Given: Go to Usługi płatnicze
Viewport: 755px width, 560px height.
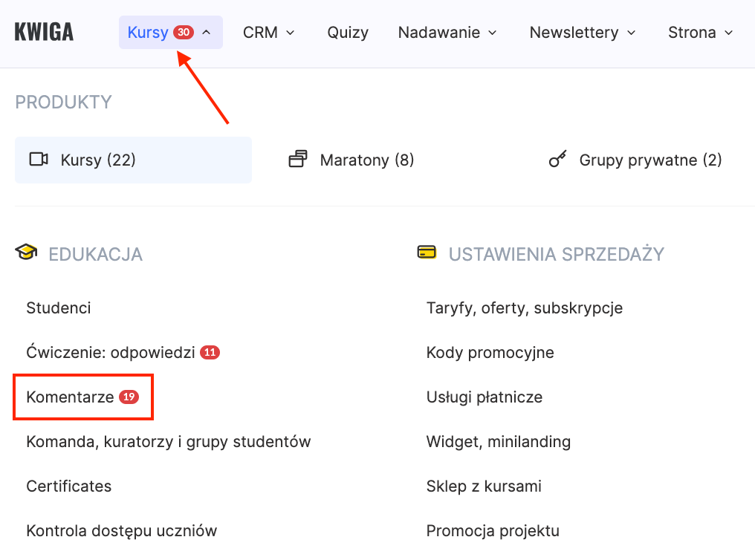Looking at the screenshot, I should click(x=484, y=397).
